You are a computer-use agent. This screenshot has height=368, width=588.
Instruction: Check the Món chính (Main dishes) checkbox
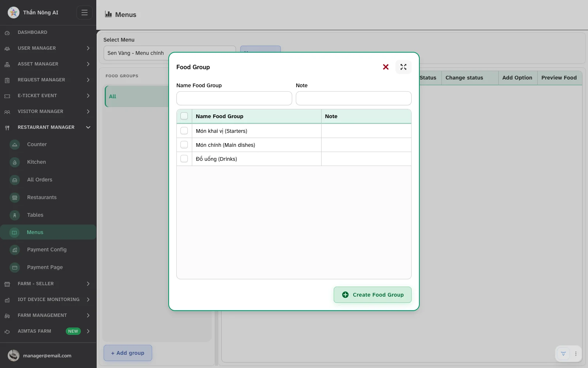184,145
